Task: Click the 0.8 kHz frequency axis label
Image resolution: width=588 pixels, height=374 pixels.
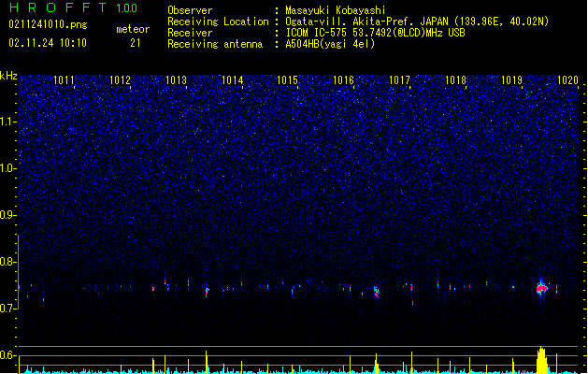Action: point(8,262)
